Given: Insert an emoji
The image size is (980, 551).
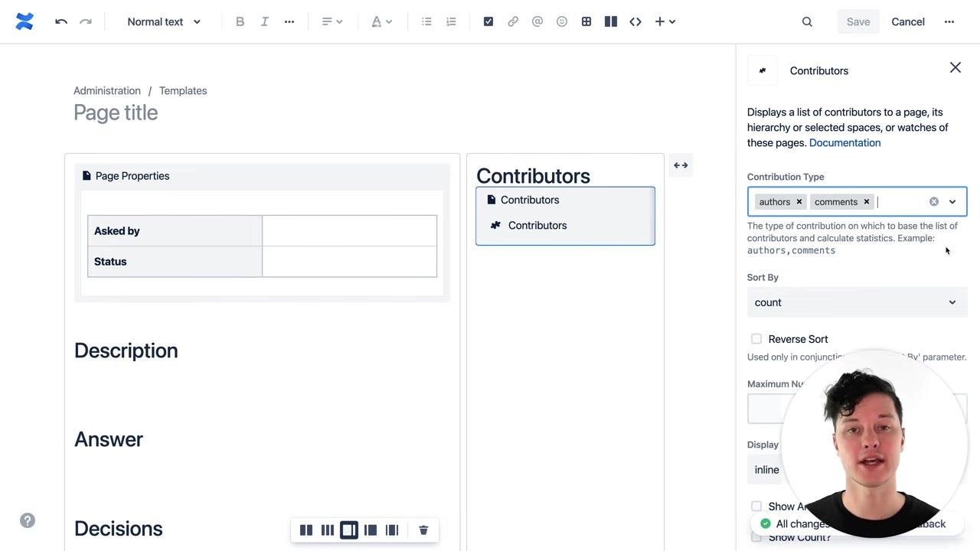Looking at the screenshot, I should [x=562, y=21].
